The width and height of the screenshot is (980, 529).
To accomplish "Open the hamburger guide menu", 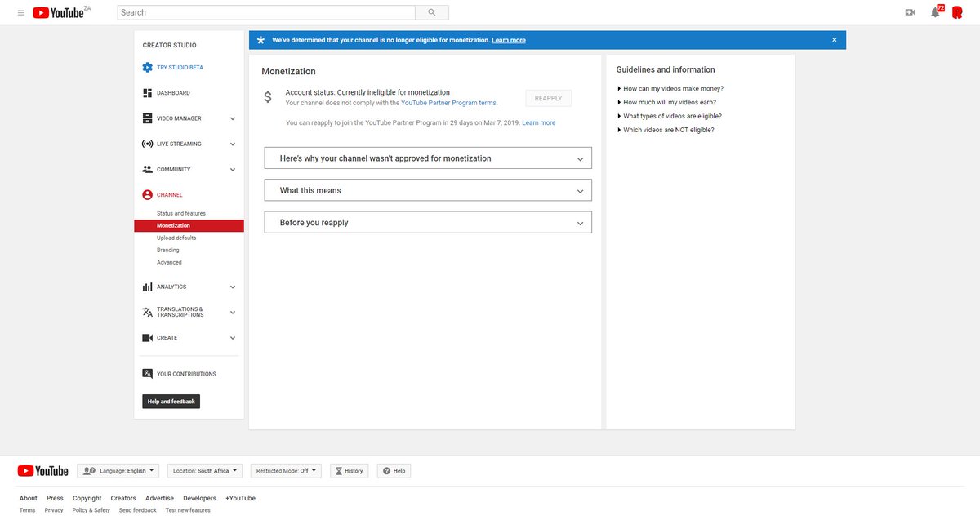I will (x=21, y=12).
